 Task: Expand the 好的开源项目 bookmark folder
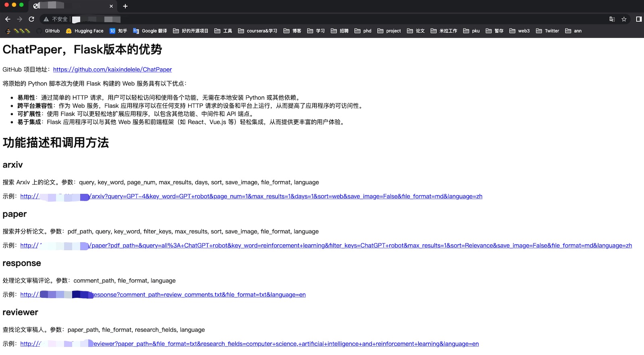pyautogui.click(x=191, y=31)
